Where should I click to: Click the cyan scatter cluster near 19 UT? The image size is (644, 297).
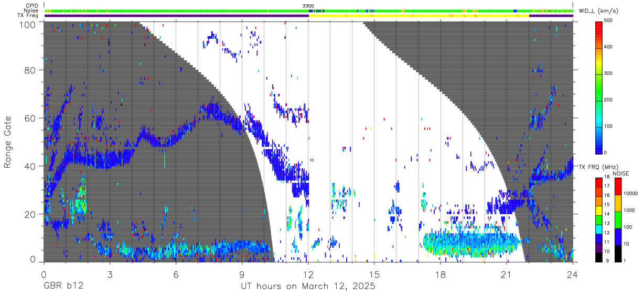click(x=472, y=242)
